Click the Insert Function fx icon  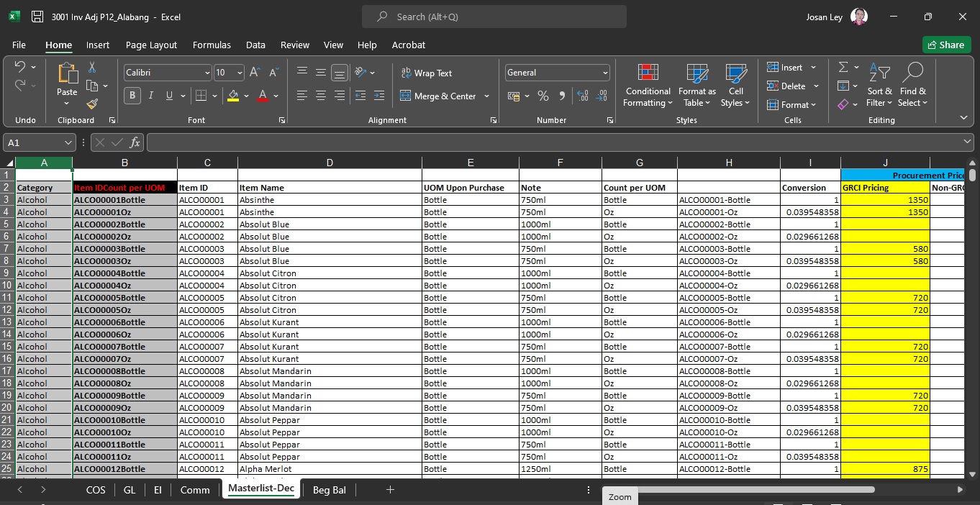(135, 142)
